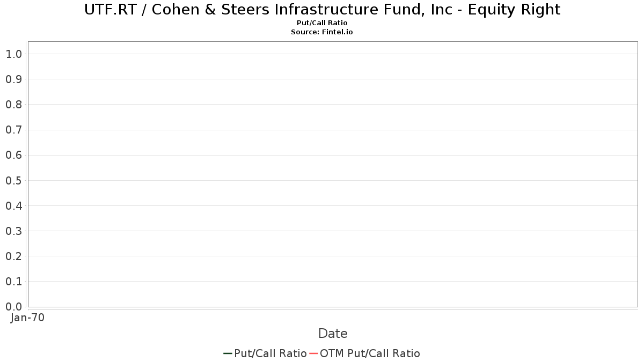
Task: Open the Source: Fintel.io text
Action: pyautogui.click(x=322, y=32)
